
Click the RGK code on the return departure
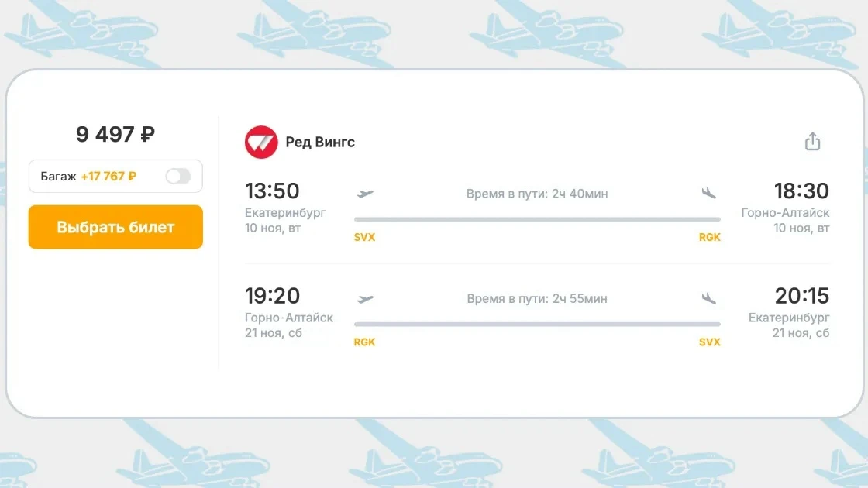point(364,342)
